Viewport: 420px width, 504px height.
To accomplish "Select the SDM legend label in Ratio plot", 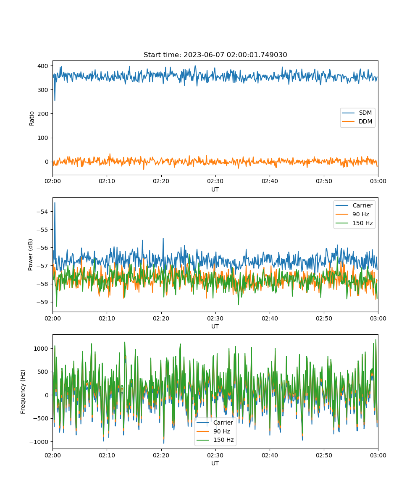I will click(x=365, y=113).
